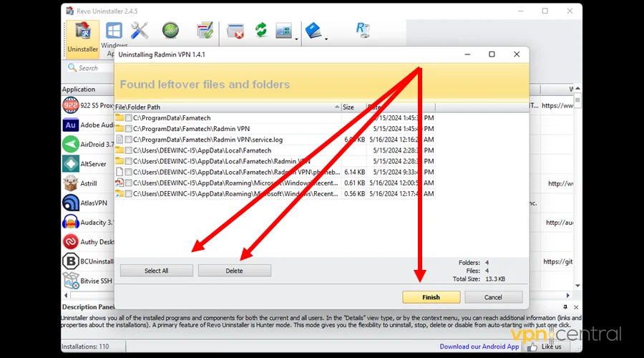Click the 922 S5 Proxy application icon

point(71,105)
